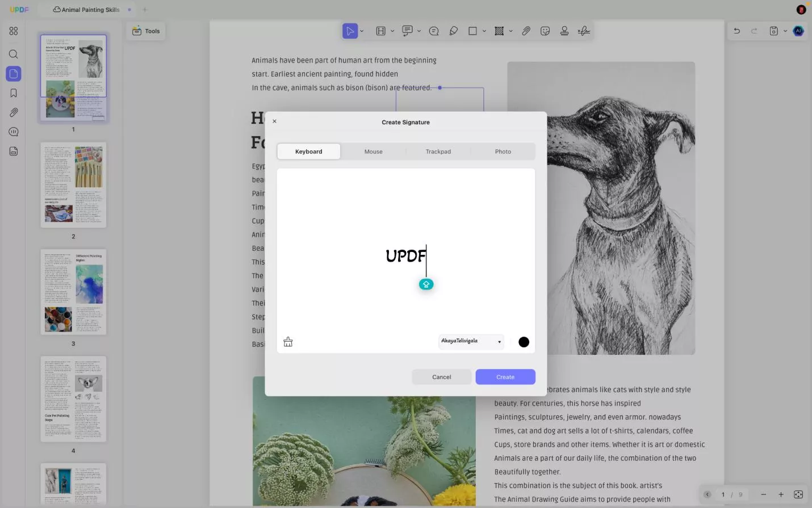812x508 pixels.
Task: Click the fit page icon at bottom right
Action: point(798,494)
